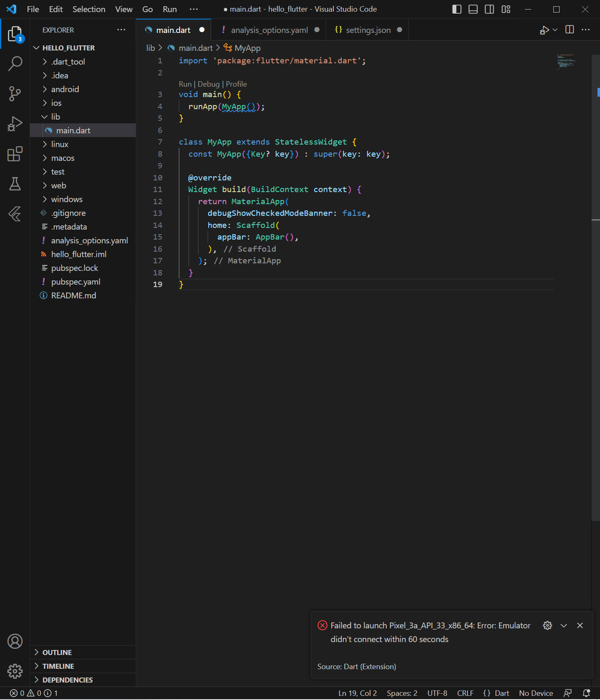Close the failed to launch notification
The width and height of the screenshot is (600, 700).
pos(580,625)
